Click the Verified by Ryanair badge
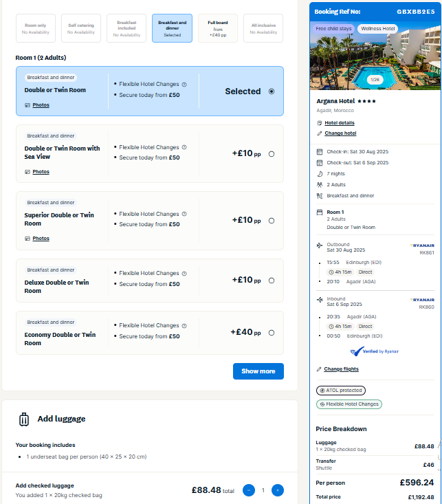Image resolution: width=442 pixels, height=504 pixels. coord(375,351)
